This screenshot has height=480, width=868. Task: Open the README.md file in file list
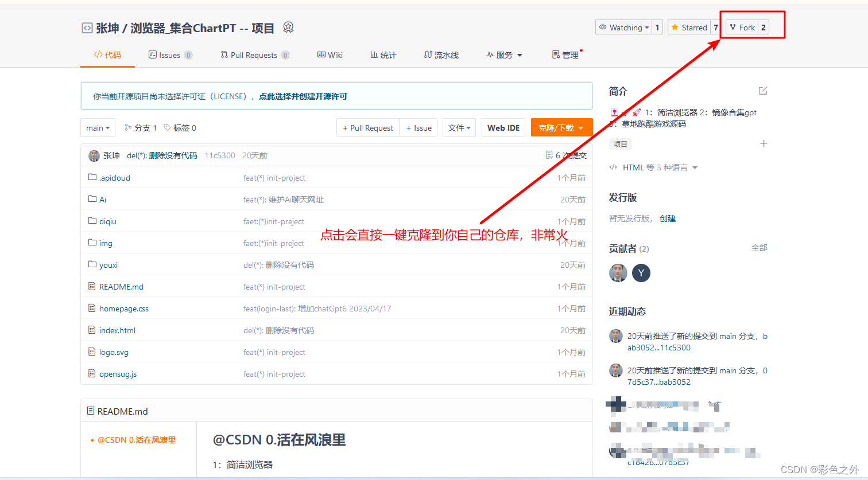pyautogui.click(x=121, y=287)
